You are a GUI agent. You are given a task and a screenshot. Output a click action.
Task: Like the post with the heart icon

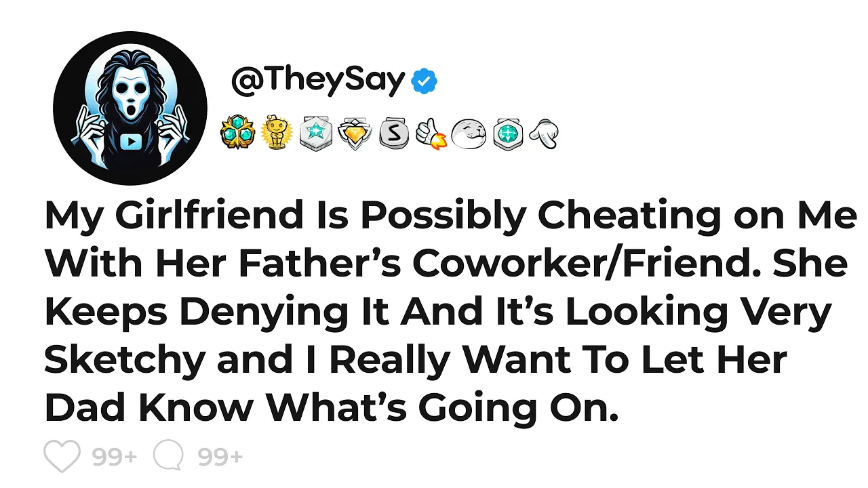coord(62,456)
